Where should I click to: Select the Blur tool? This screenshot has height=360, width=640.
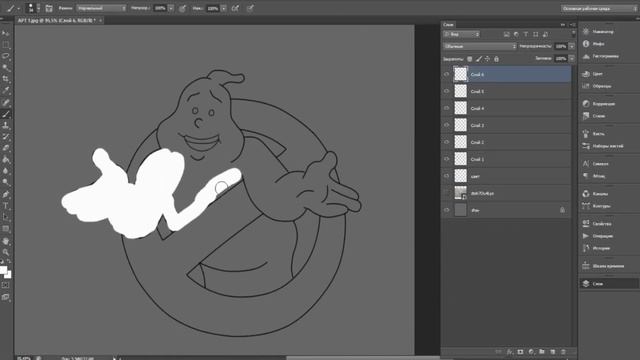pos(6,171)
